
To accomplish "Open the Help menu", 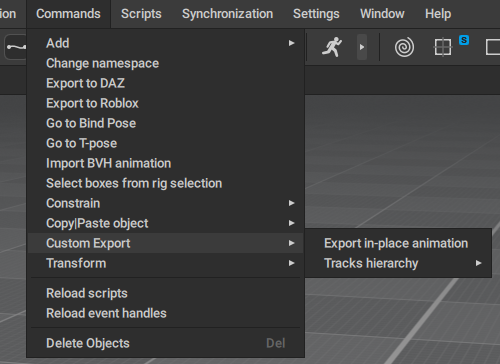I will click(x=438, y=14).
